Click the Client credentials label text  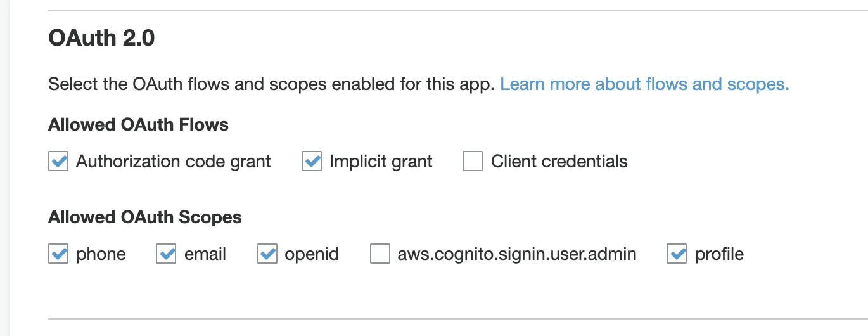pos(559,162)
